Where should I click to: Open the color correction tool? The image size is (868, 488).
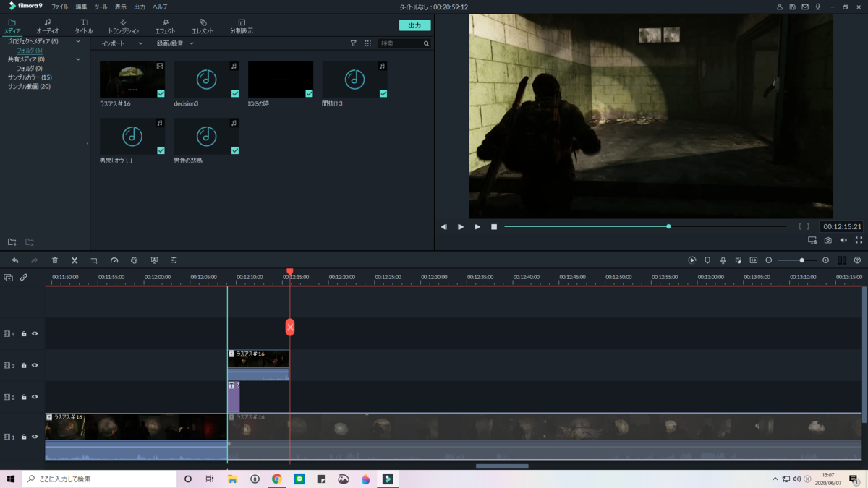134,260
